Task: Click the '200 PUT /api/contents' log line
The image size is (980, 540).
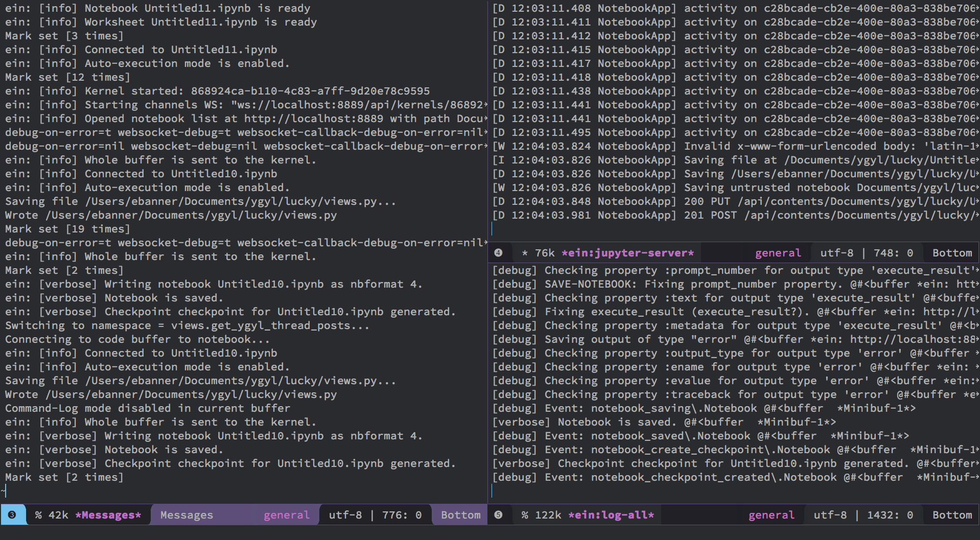Action: pos(736,201)
